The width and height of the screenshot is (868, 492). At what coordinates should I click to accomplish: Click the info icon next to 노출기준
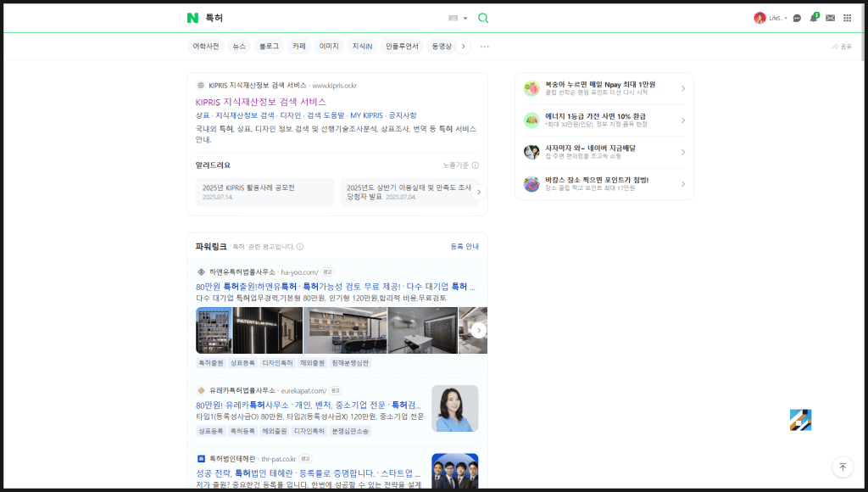(x=476, y=165)
